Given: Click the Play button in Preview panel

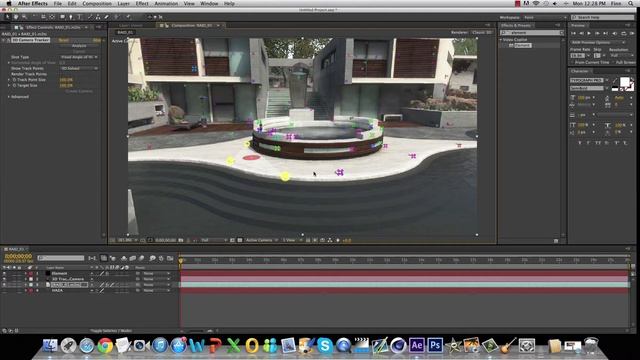Looking at the screenshot, I should pos(589,33).
